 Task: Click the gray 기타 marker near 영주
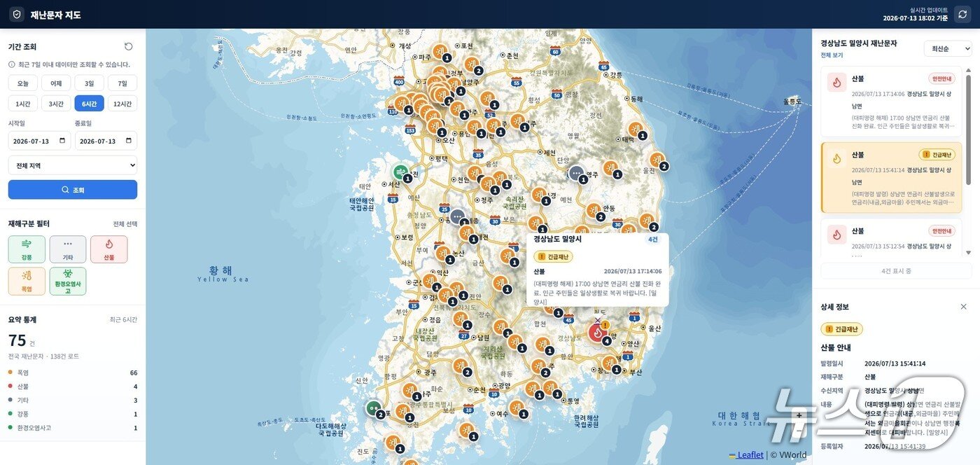tap(575, 172)
